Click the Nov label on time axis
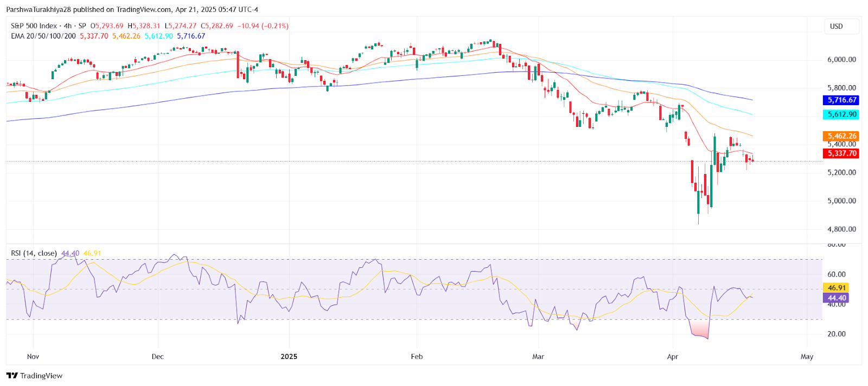 point(33,357)
